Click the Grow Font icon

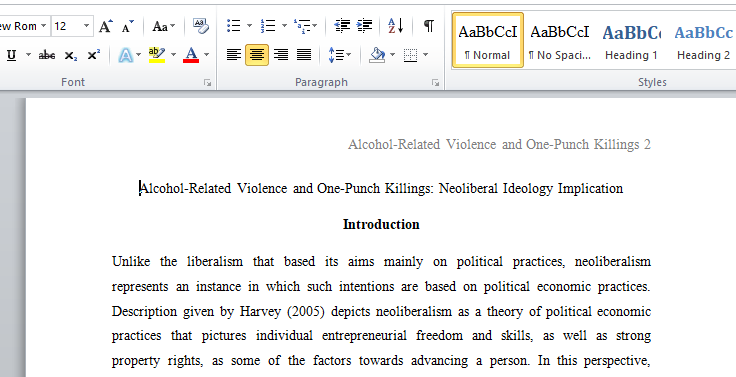pyautogui.click(x=106, y=26)
